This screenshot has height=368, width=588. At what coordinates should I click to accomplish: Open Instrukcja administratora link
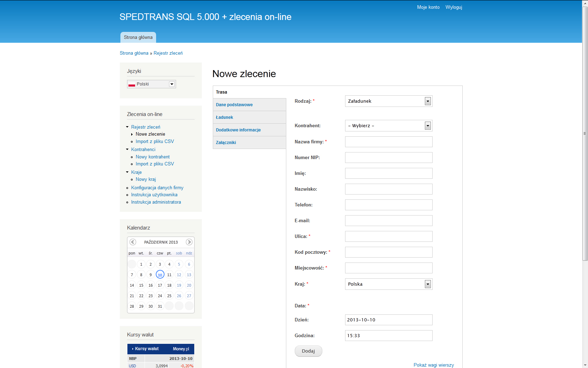[156, 202]
